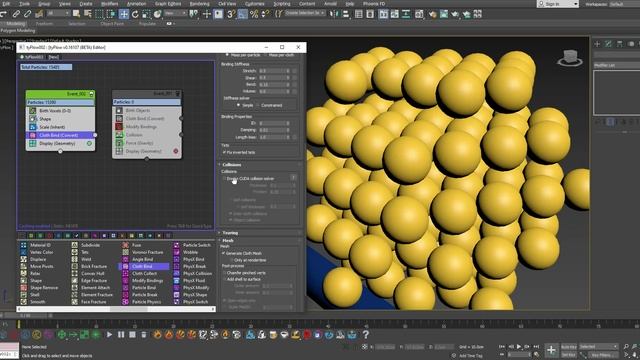Open the Sign In dropdown
Image resolution: width=640 pixels, height=360 pixels.
click(x=558, y=4)
